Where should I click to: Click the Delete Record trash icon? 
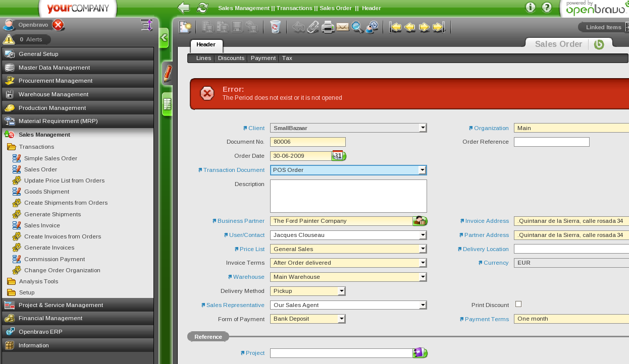click(275, 27)
